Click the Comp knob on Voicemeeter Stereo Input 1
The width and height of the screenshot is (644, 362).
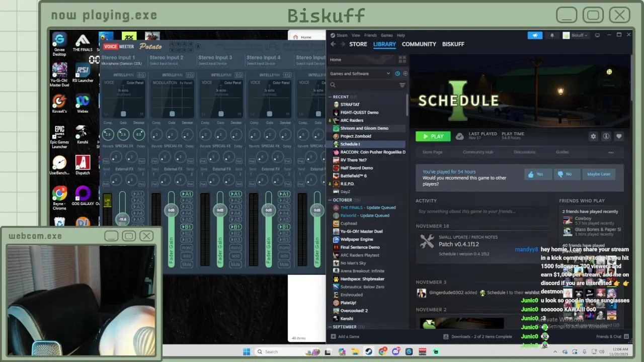108,134
